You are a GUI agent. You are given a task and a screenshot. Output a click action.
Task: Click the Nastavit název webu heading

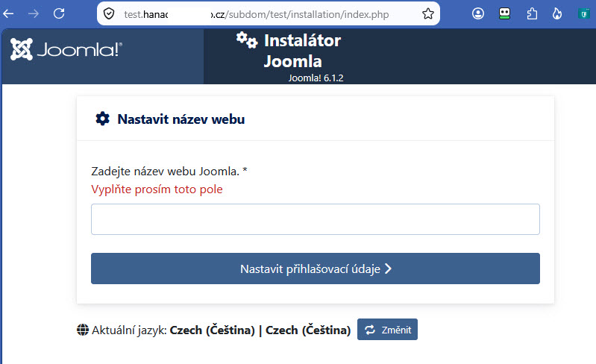click(181, 119)
